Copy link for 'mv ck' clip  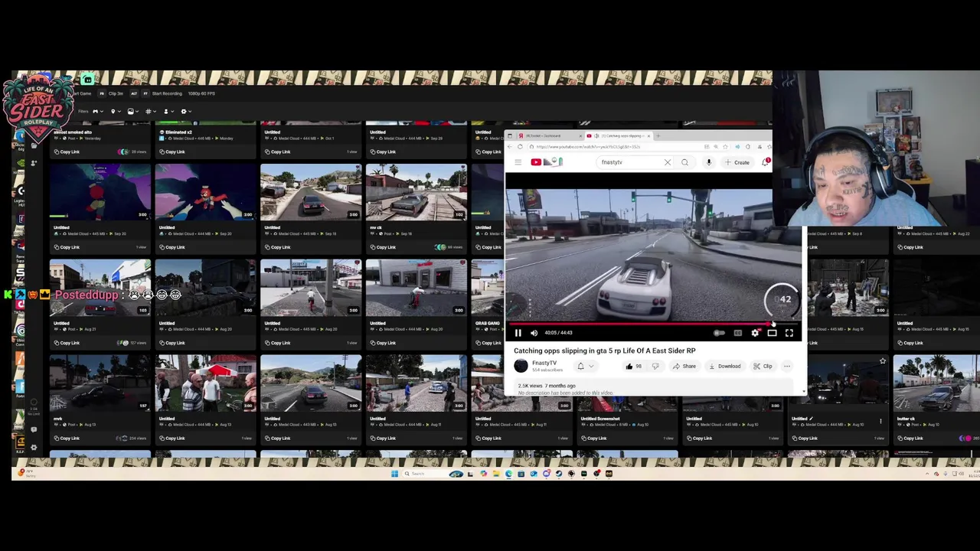click(x=382, y=247)
